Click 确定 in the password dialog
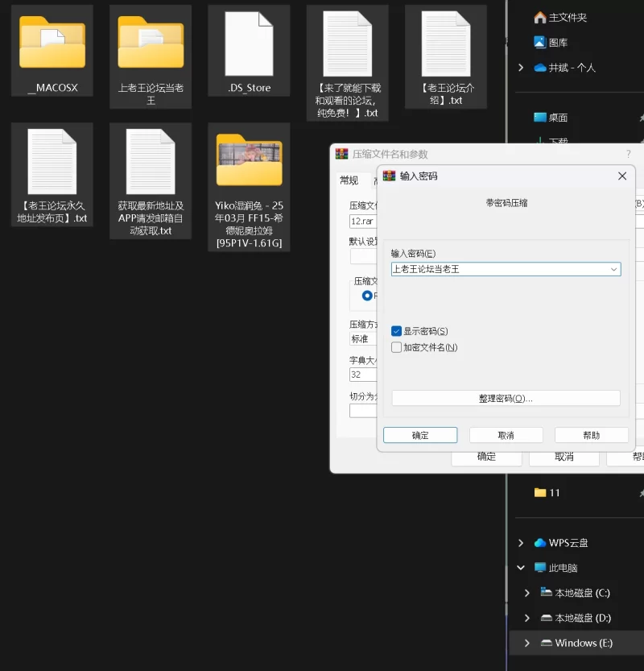The width and height of the screenshot is (644, 671). 420,435
